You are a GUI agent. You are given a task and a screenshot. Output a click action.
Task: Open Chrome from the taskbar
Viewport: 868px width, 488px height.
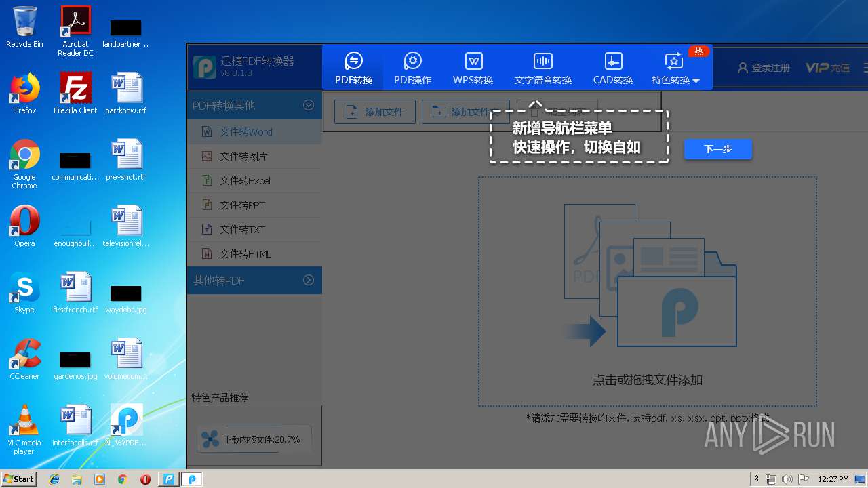pyautogui.click(x=122, y=479)
